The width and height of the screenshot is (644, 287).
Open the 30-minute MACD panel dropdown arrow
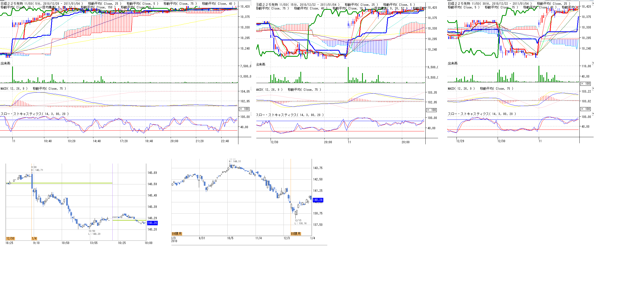coord(593,88)
